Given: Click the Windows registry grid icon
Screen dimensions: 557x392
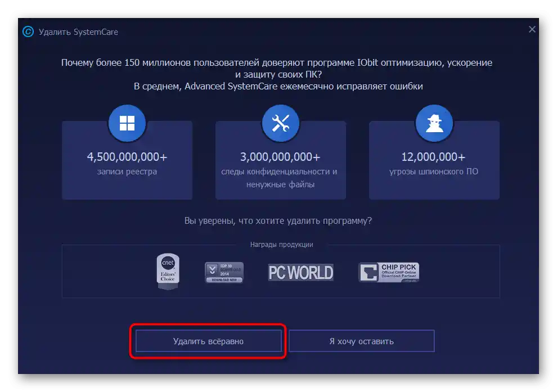Looking at the screenshot, I should (x=127, y=123).
